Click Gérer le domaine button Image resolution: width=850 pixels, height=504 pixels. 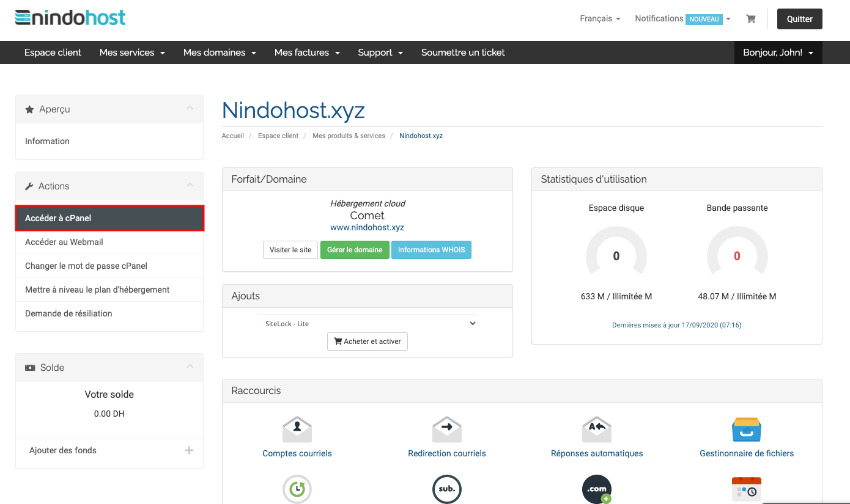click(x=355, y=250)
